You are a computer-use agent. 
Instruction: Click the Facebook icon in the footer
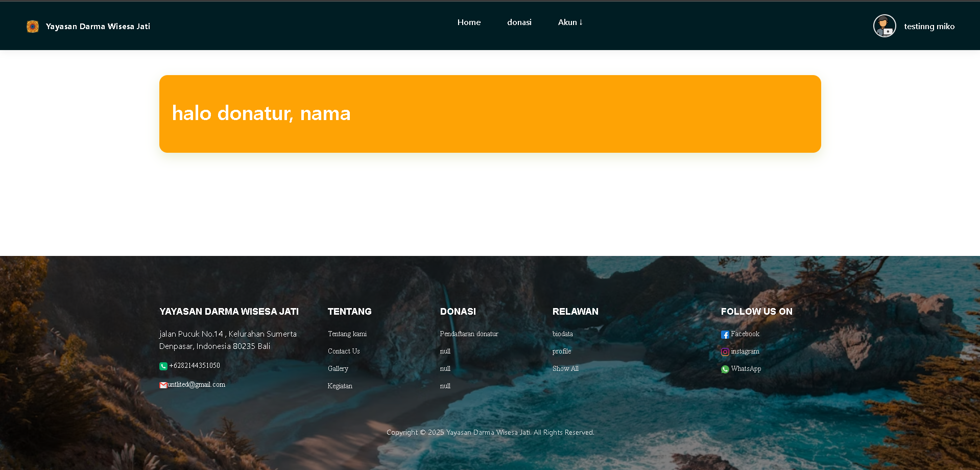coord(725,334)
